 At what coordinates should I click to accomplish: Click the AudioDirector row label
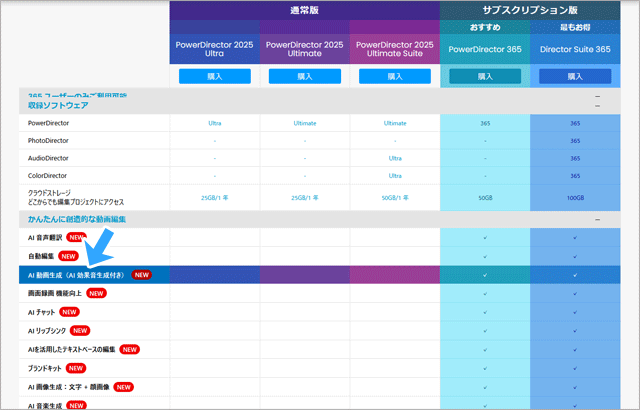[48, 158]
